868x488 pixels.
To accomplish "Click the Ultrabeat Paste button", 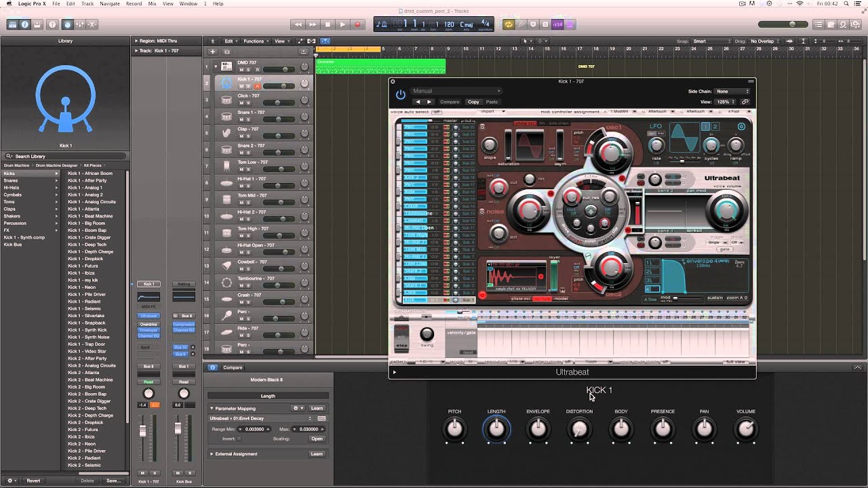I will click(492, 102).
